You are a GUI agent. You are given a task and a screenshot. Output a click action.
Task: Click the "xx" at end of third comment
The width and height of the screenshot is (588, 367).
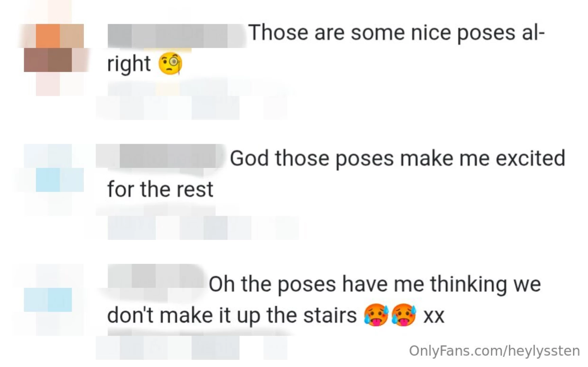(x=434, y=316)
